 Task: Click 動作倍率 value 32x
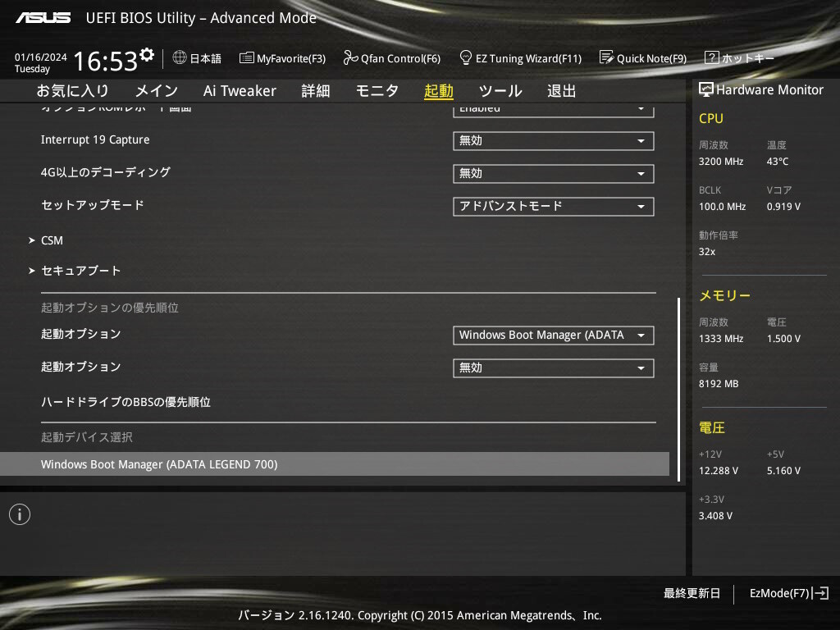[x=706, y=251]
